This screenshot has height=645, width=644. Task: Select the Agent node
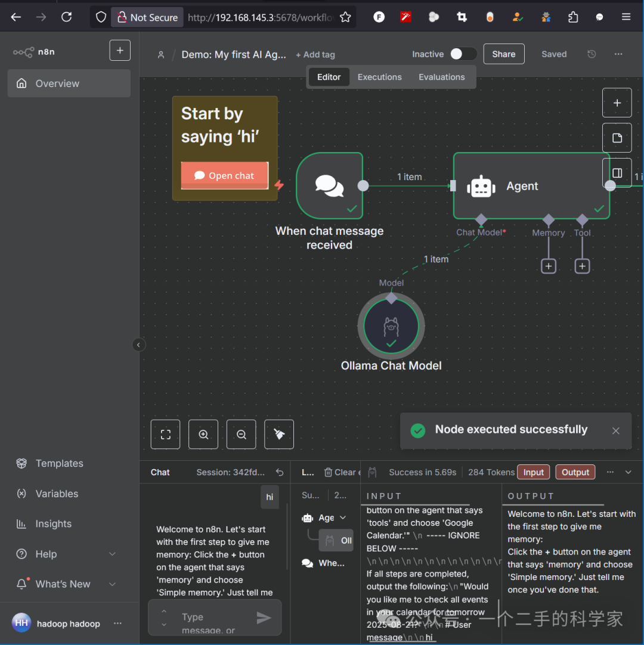[531, 186]
